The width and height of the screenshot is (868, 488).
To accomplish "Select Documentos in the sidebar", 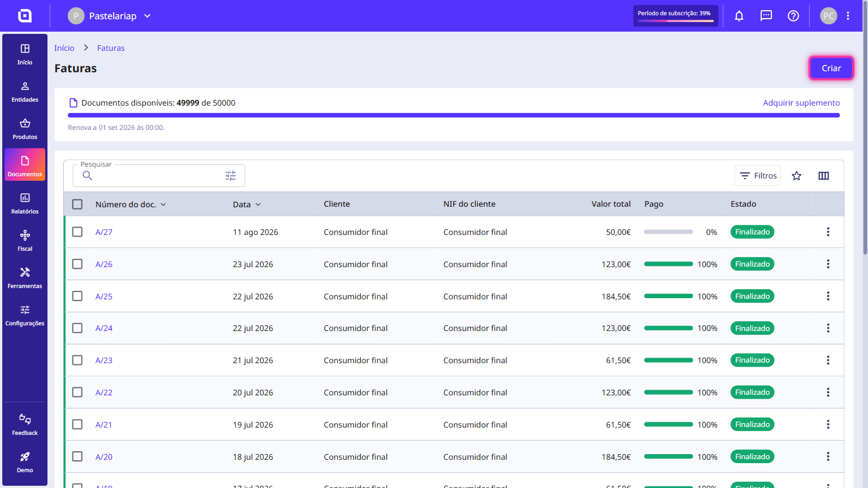I will 25,165.
